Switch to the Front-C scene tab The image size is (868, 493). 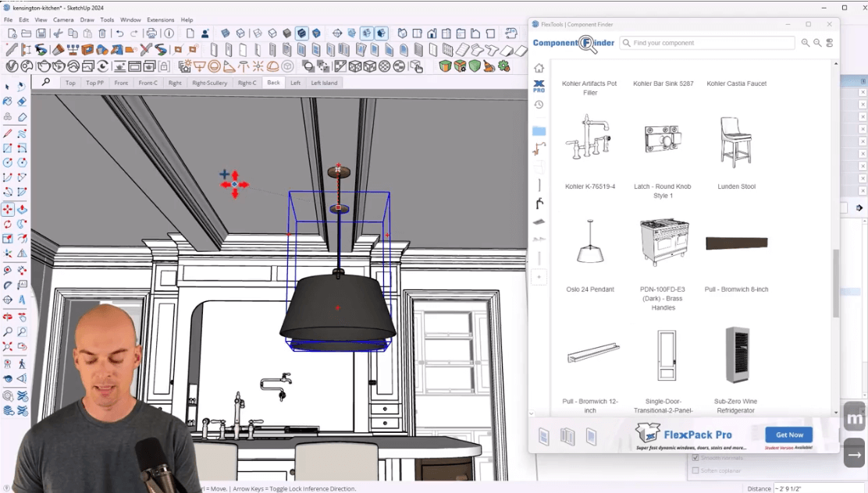point(148,83)
